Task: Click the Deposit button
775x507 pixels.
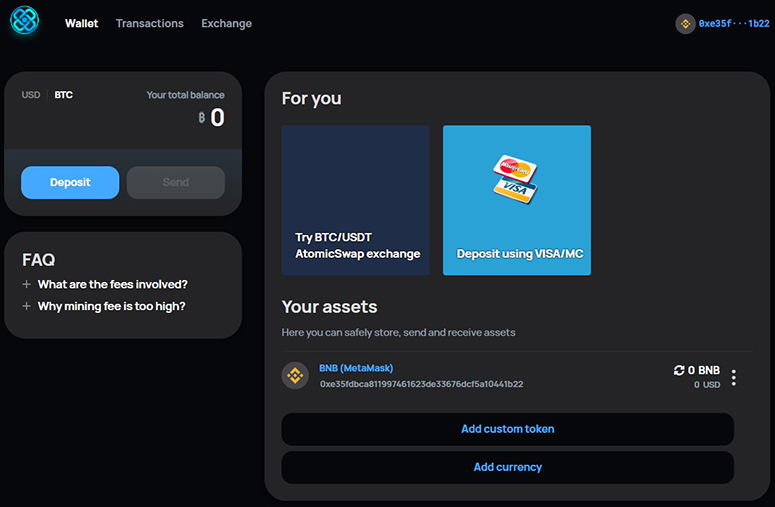Action: (x=70, y=182)
